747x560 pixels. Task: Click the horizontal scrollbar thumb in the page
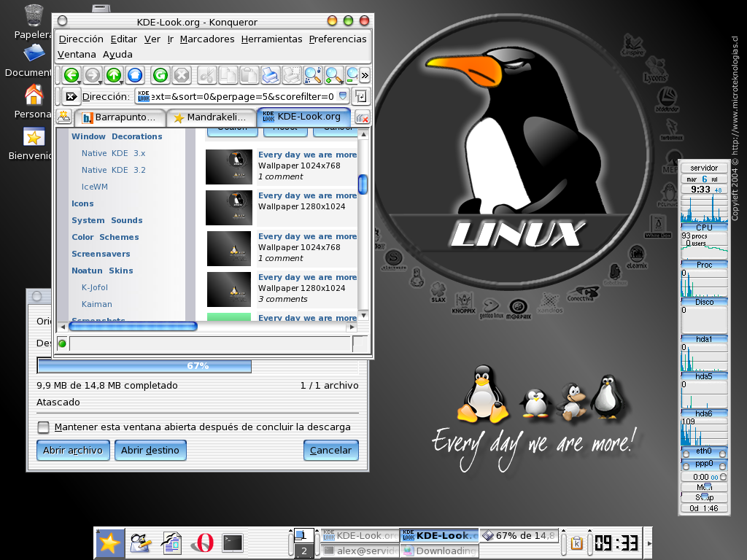pos(133,327)
